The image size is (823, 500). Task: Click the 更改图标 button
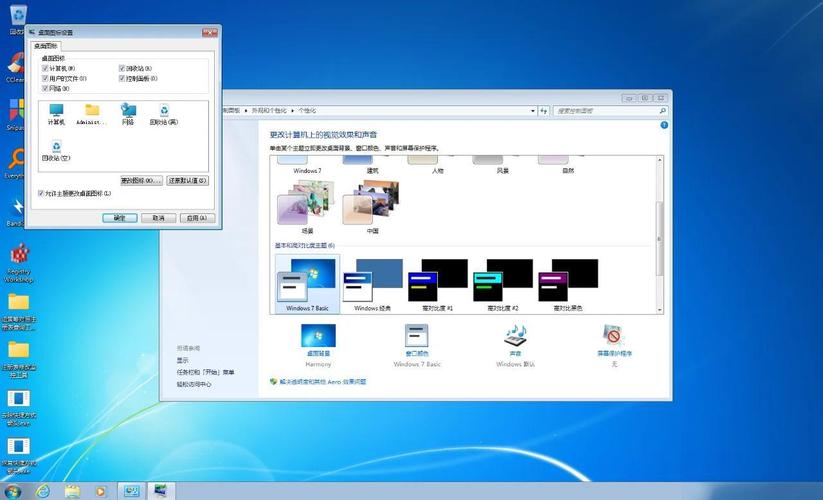(x=140, y=181)
